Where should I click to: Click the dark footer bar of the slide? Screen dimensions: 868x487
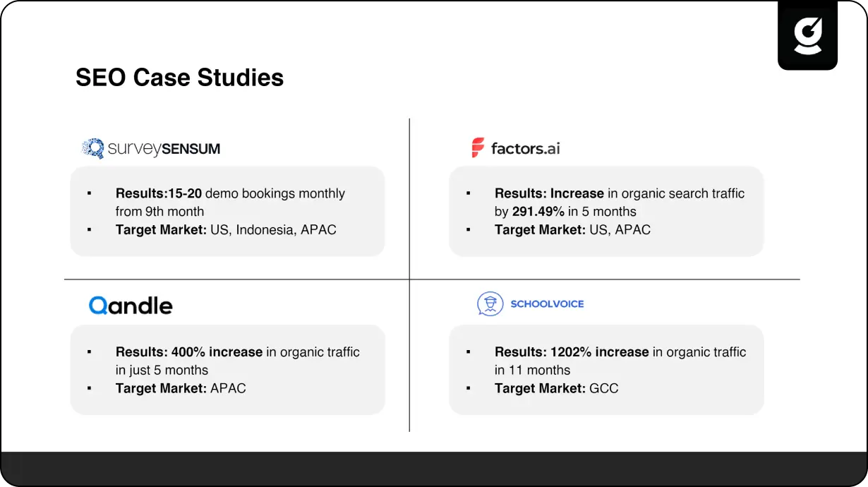coord(434,468)
